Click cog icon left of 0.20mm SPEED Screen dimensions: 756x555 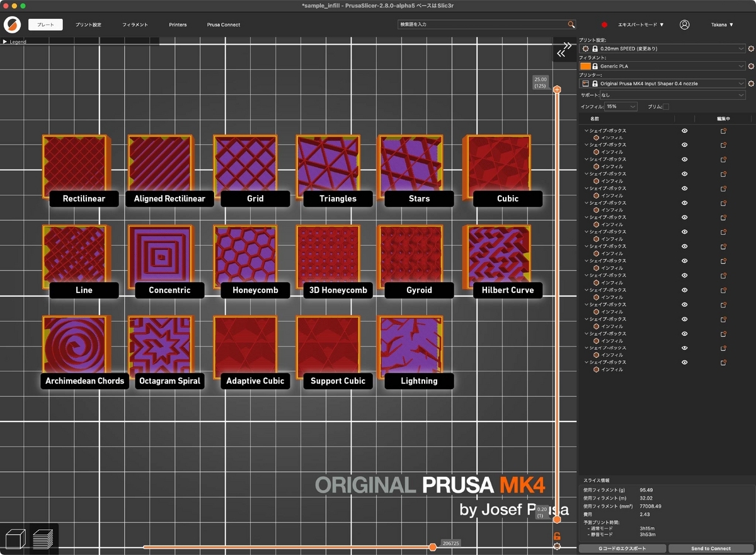pos(585,48)
